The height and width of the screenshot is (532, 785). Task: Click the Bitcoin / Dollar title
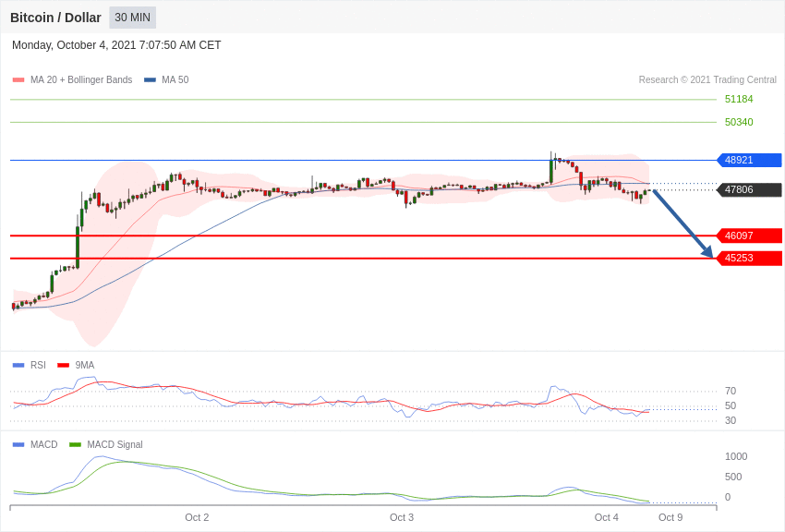tap(55, 18)
